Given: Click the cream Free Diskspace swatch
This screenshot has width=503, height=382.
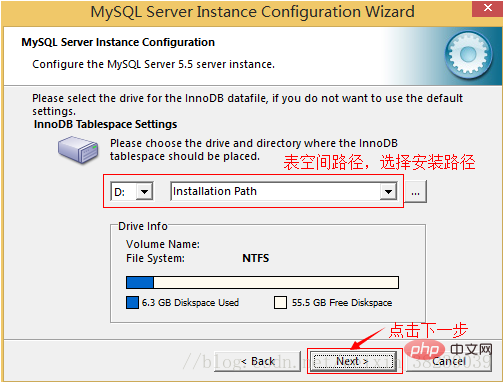Looking at the screenshot, I should coord(280,303).
